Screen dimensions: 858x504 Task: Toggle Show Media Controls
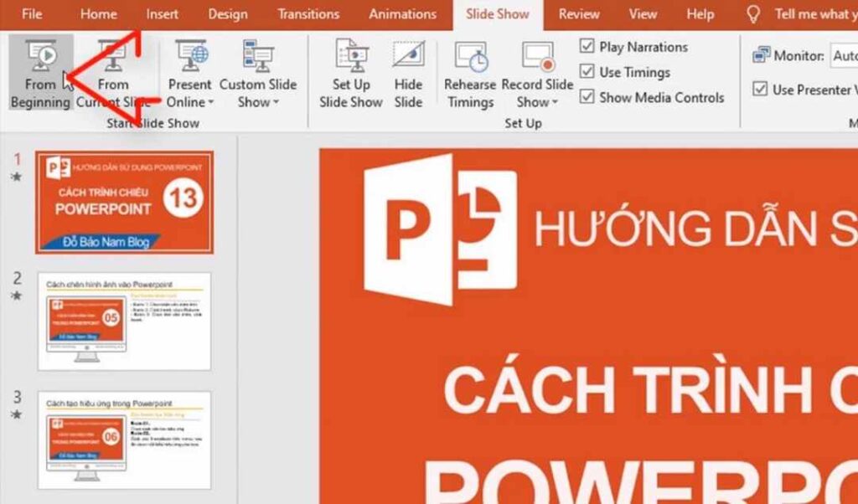tap(587, 97)
